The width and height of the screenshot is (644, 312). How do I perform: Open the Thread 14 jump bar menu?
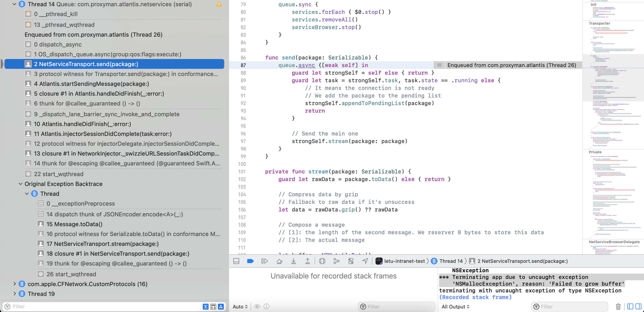[451, 261]
